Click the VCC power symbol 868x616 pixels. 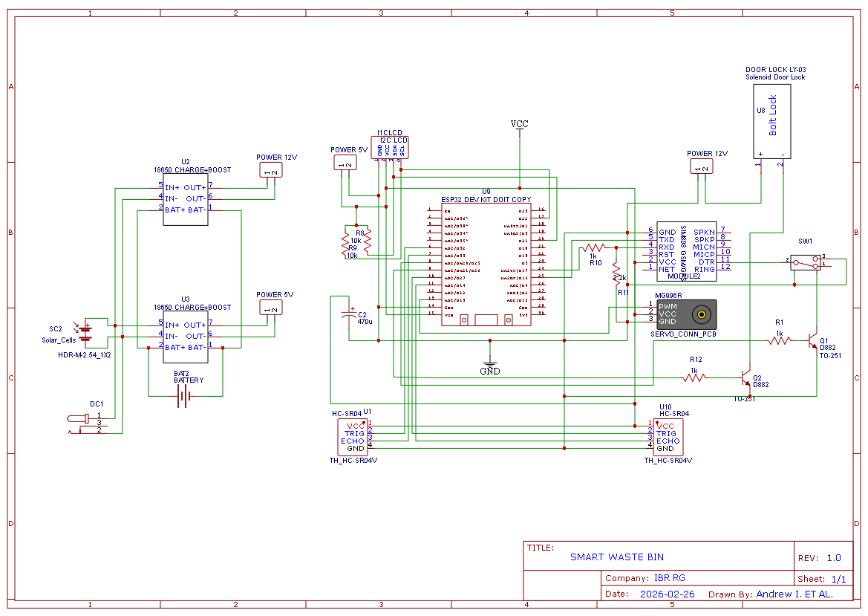point(519,124)
